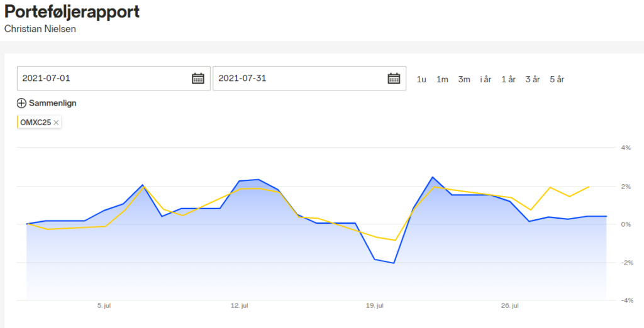The width and height of the screenshot is (644, 328).
Task: Remove the OMXC25 comparison chip
Action: click(56, 123)
